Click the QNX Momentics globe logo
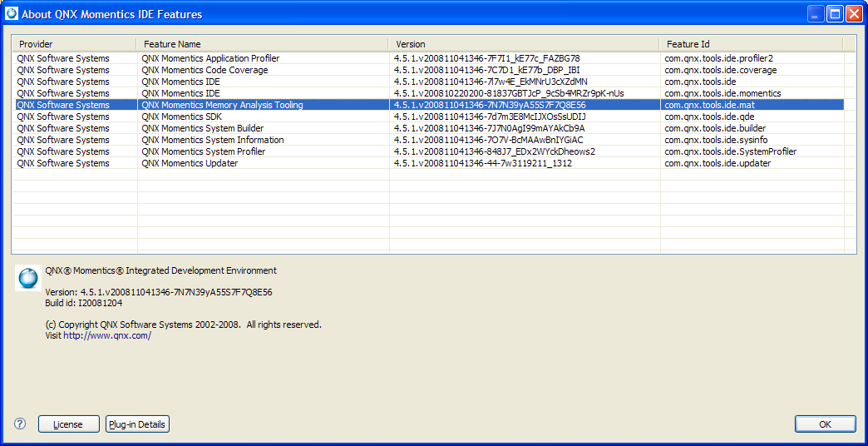Image resolution: width=868 pixels, height=446 pixels. (x=27, y=278)
